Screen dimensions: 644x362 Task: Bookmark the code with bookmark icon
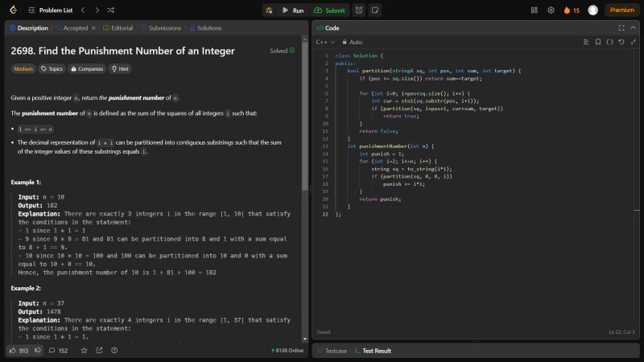[x=598, y=42]
